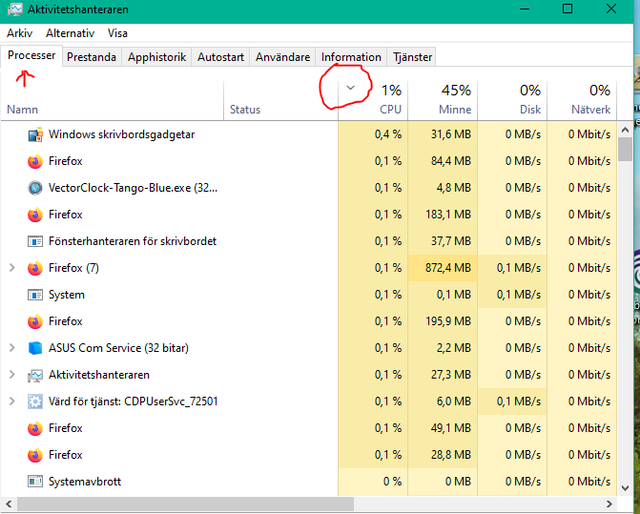Viewport: 640px width, 514px height.
Task: Select the Fönsterhanteraren för skrivbordet name
Action: (133, 241)
